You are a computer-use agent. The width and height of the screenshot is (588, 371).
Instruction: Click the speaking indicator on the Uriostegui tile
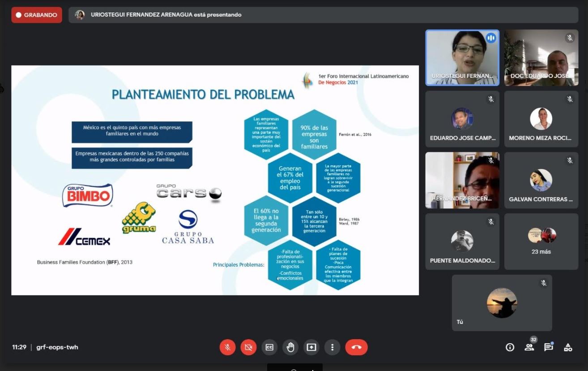click(x=491, y=38)
